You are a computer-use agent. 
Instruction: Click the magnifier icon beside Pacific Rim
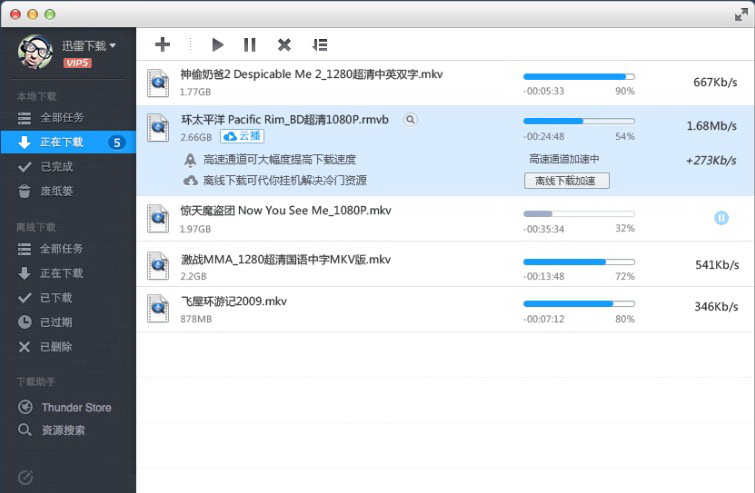point(410,119)
